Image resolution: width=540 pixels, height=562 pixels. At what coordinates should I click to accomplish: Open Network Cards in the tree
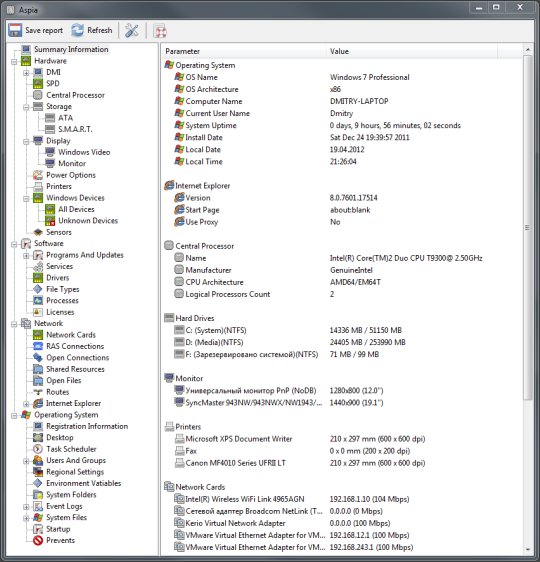71,335
